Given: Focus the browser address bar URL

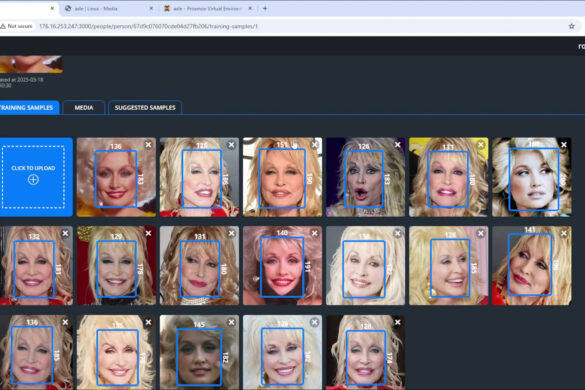Looking at the screenshot, I should coord(148,26).
